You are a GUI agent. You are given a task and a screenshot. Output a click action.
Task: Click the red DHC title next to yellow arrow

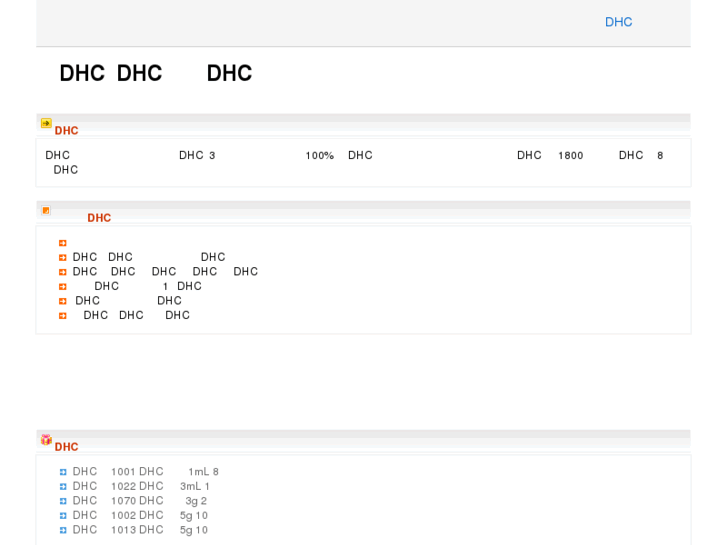tap(66, 130)
